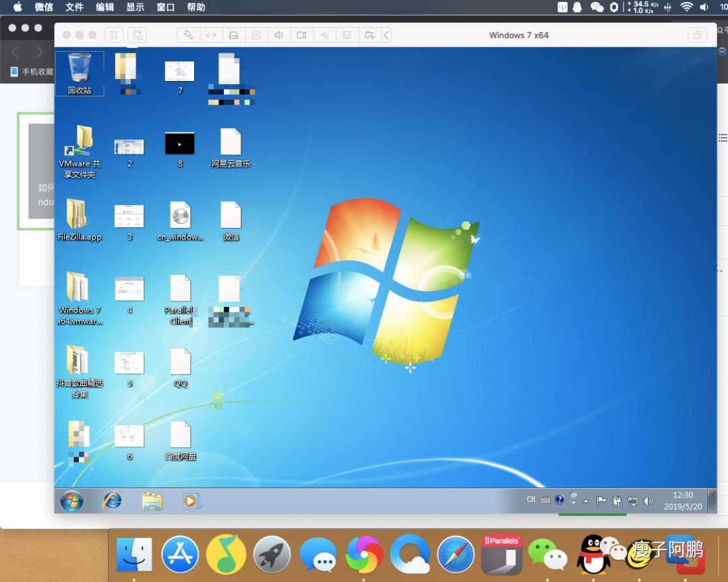Open Action Center flag icon in tray
728x582 pixels.
(x=601, y=500)
